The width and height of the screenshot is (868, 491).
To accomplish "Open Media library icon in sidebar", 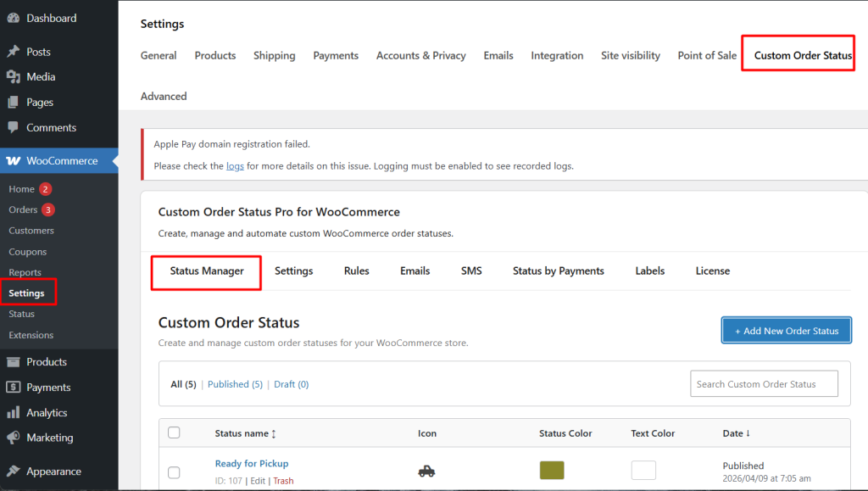I will (x=14, y=77).
